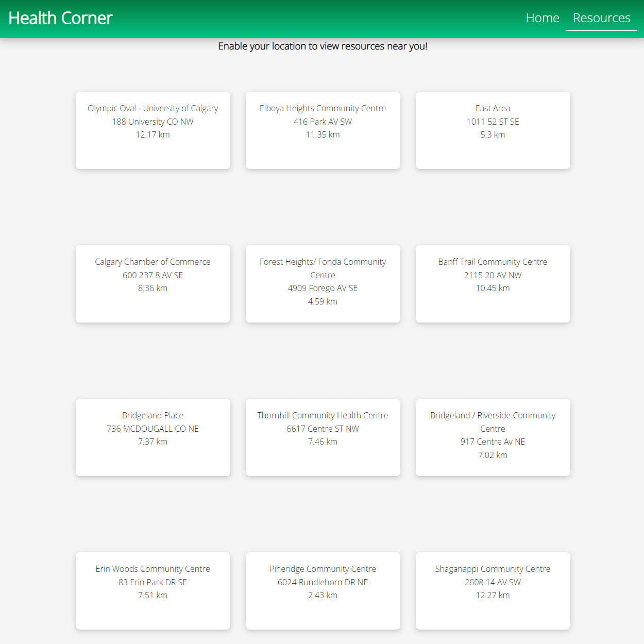
Task: Click the Bridgeland / Riverside Community Centre card
Action: 493,437
